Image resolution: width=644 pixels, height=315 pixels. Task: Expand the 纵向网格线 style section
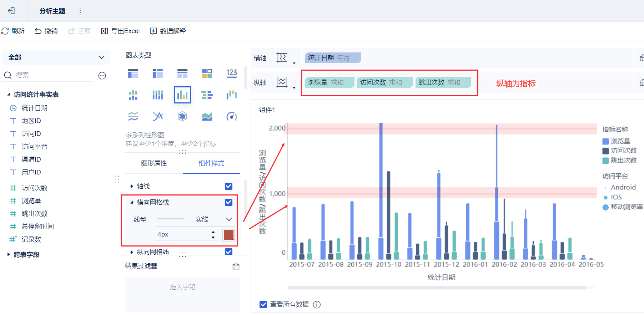132,252
